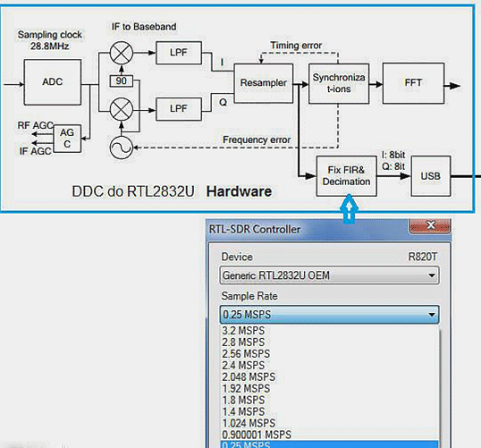Open the Device dropdown showing Generic RTL2832U OEM

coord(330,275)
